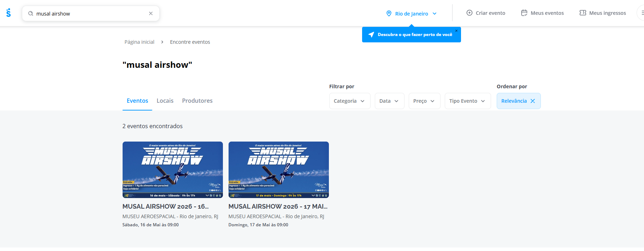This screenshot has height=251, width=644.
Task: Open the 17 de maio Domingo event thumbnail
Action: click(279, 170)
